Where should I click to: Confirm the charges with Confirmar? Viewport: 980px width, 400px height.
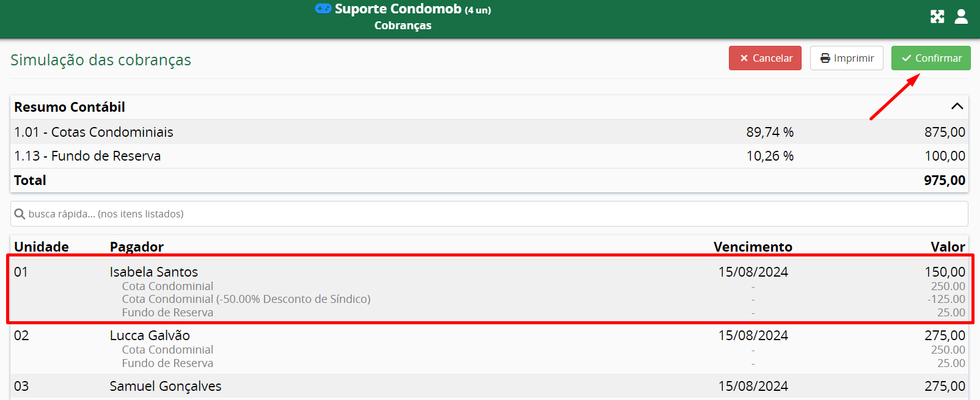pyautogui.click(x=931, y=58)
